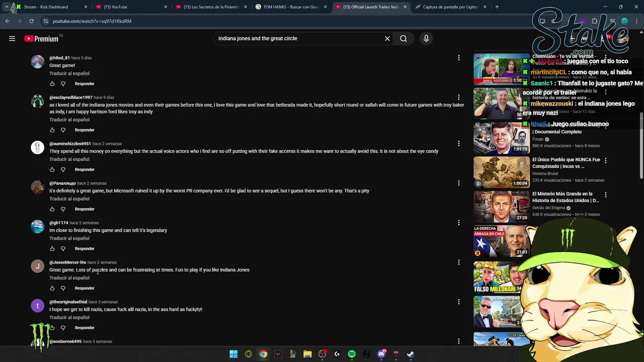644x362 pixels.
Task: Dislike the @suminshizzles6951 comment
Action: [63, 169]
